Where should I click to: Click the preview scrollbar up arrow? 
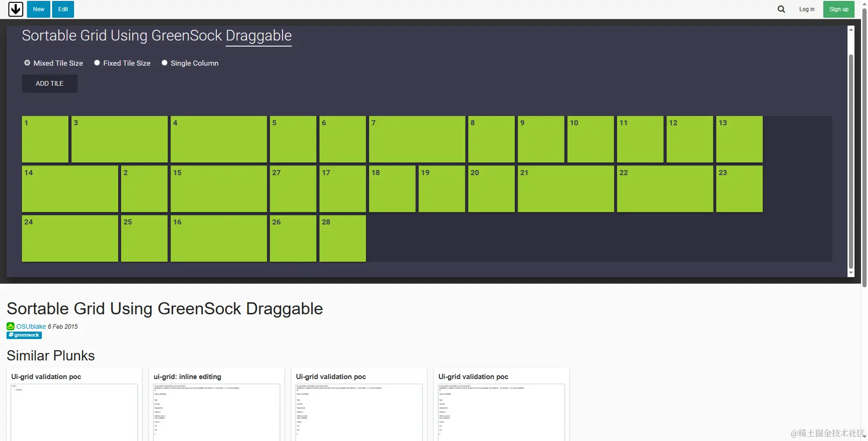coord(851,29)
